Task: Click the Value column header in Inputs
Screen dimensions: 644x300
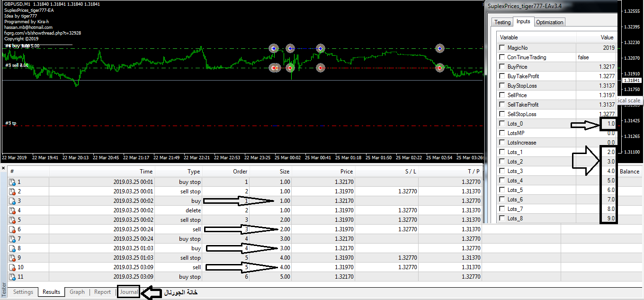Action: (x=596, y=37)
